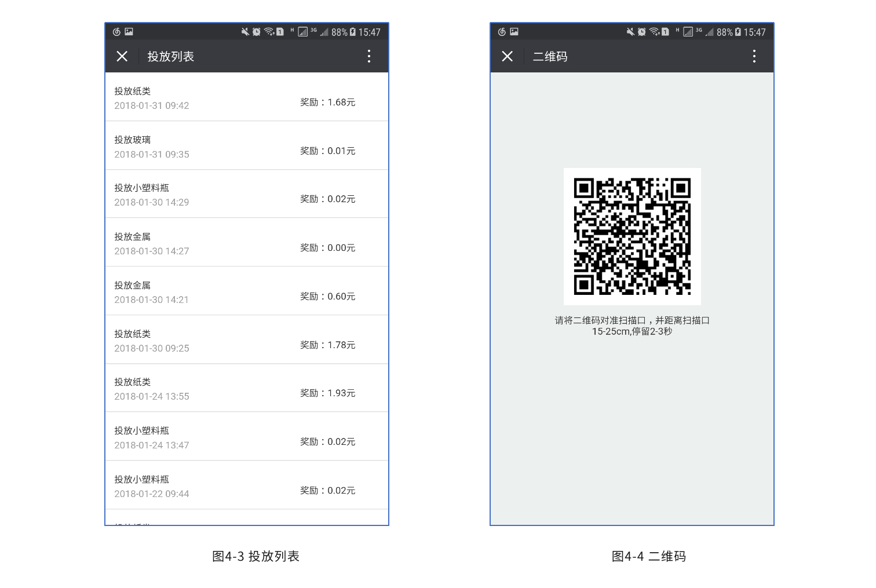876x588 pixels.
Task: Tap the alarm icon in 投放列表 status bar
Action: pyautogui.click(x=256, y=32)
